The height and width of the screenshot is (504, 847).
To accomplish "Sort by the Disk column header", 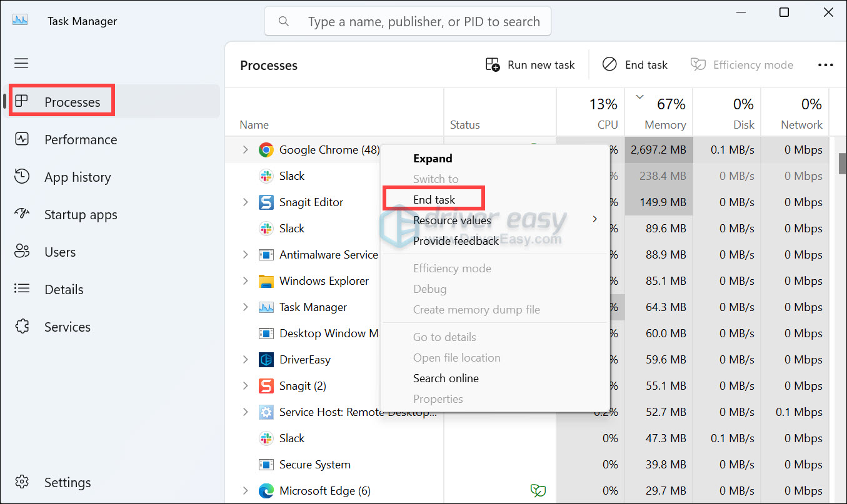I will pyautogui.click(x=727, y=112).
